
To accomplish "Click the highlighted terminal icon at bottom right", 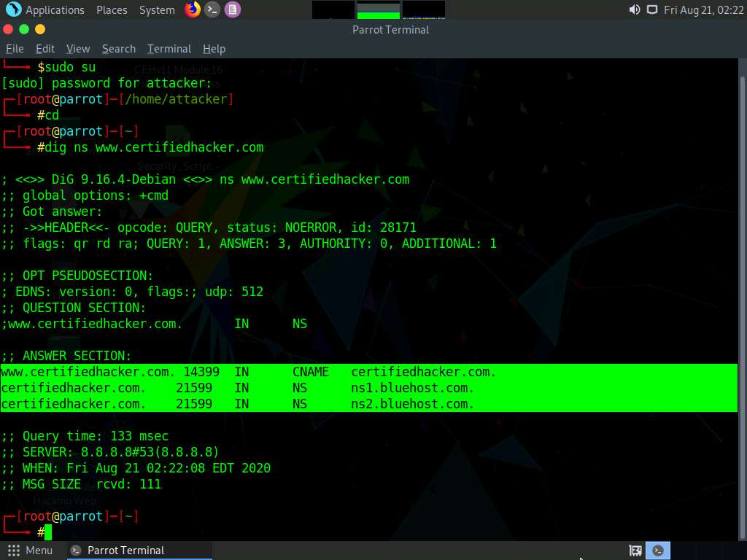I will 658,551.
